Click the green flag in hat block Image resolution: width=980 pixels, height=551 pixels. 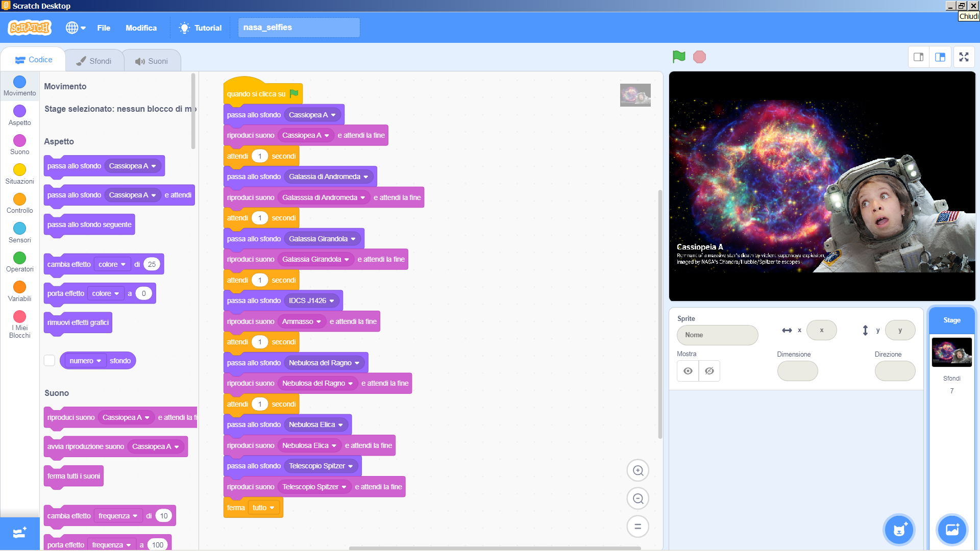click(294, 93)
